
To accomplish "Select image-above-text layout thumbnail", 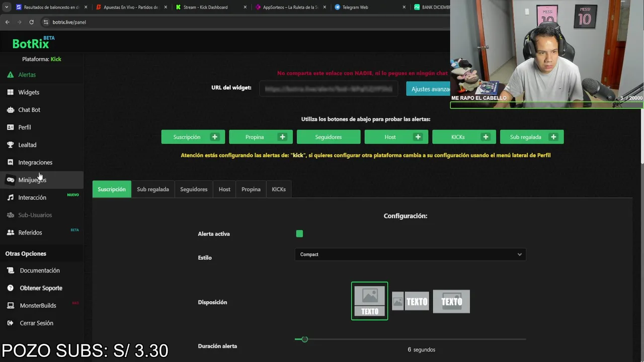I will click(369, 301).
